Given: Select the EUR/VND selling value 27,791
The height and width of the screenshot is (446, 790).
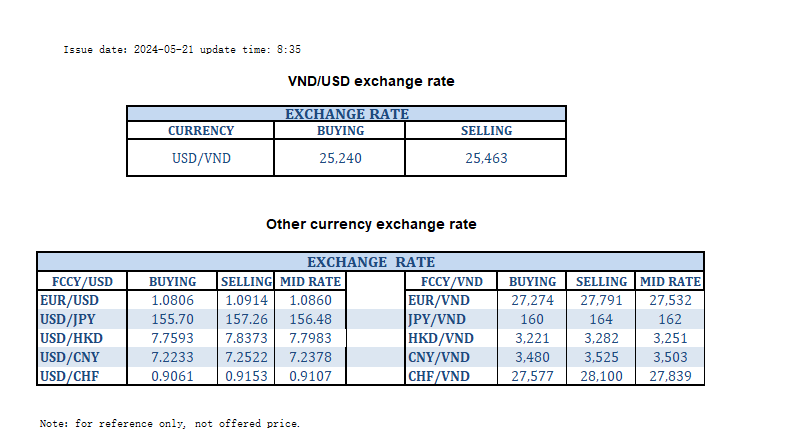Looking at the screenshot, I should (x=601, y=300).
